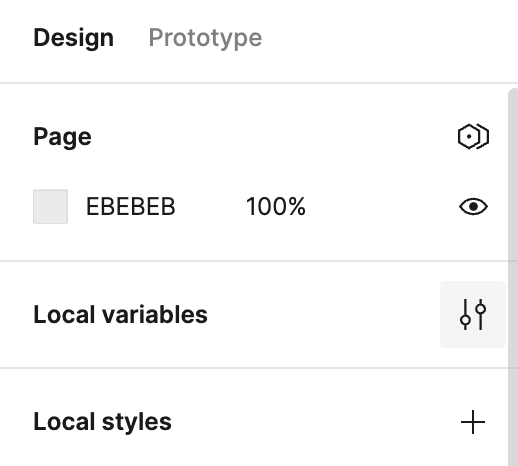
Task: Switch to the Prototype tab
Action: (205, 38)
